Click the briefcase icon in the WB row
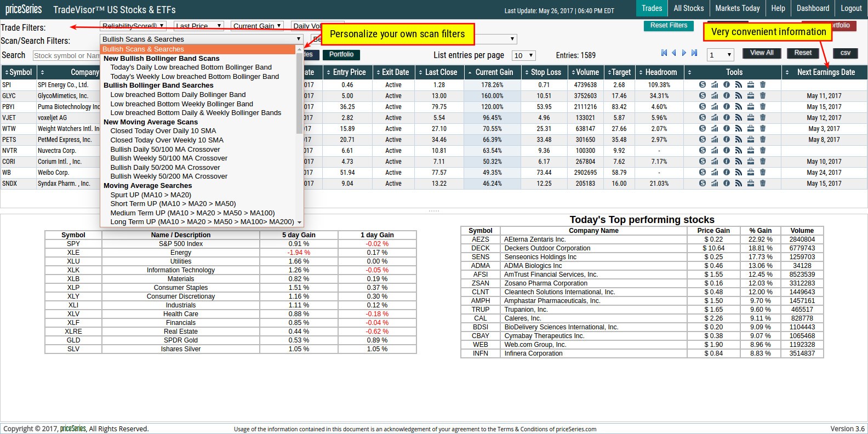Image resolution: width=868 pixels, height=434 pixels. [x=751, y=173]
